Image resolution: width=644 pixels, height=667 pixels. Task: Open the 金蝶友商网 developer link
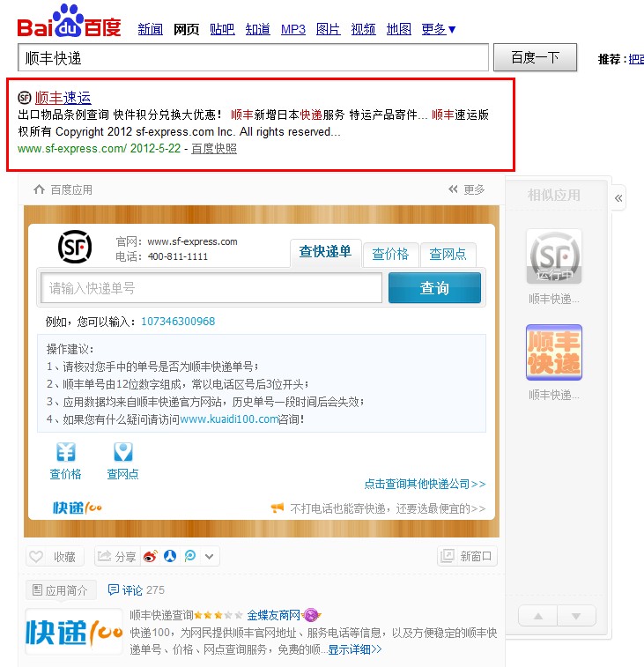[x=274, y=615]
